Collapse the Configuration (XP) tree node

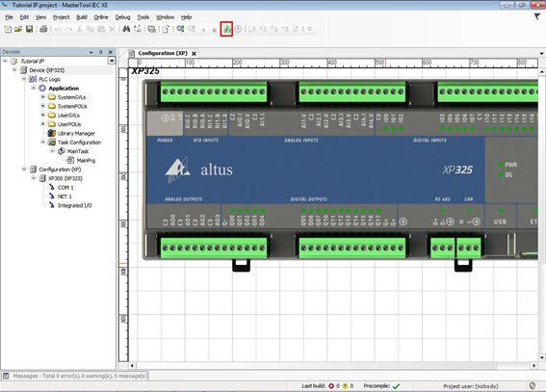[x=24, y=170]
